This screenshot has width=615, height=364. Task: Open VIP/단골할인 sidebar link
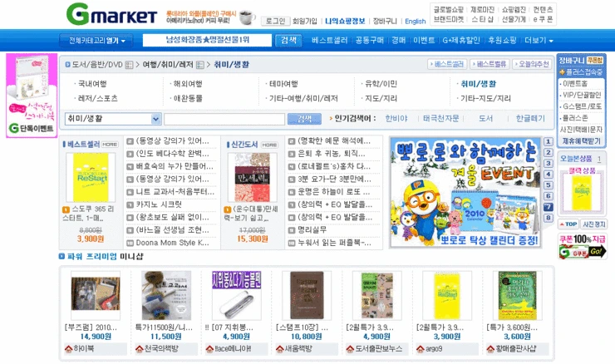(582, 95)
